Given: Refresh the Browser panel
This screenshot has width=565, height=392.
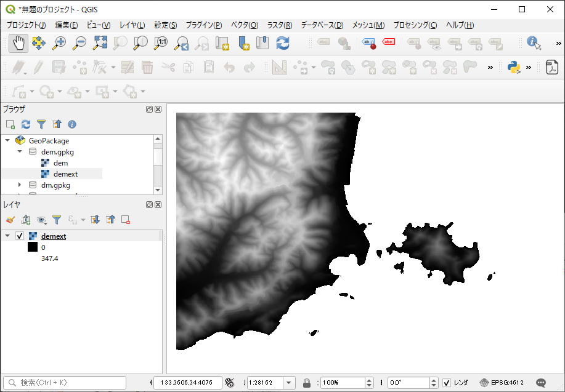Looking at the screenshot, I should 26,124.
